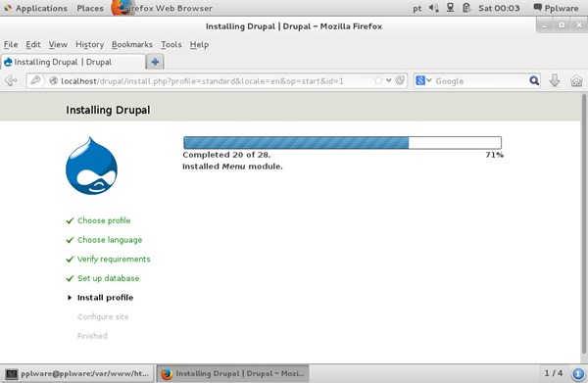Click the battery power icon
Image resolution: width=588 pixels, height=383 pixels.
[466, 8]
